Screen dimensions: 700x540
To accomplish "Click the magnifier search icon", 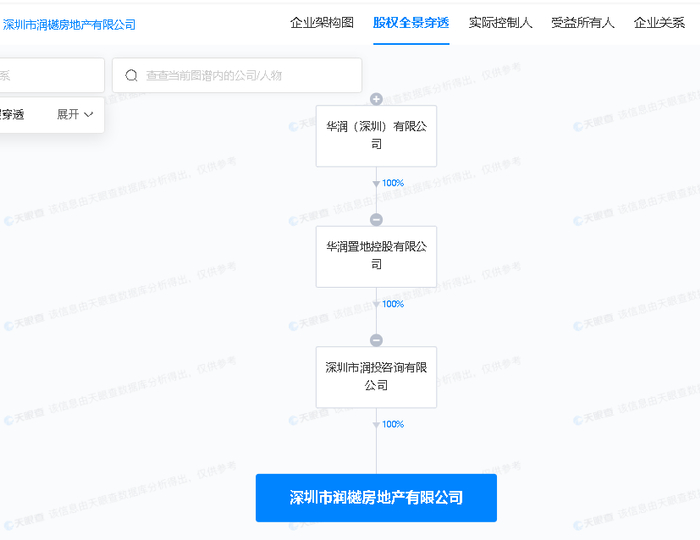I will coord(131,75).
